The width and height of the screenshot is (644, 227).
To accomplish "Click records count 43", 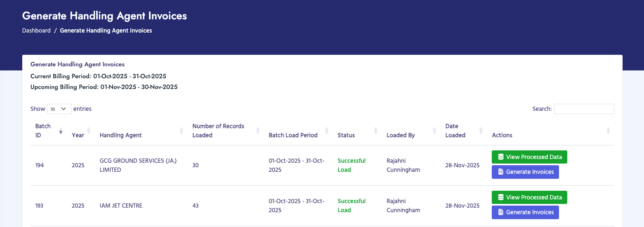I will tap(196, 206).
